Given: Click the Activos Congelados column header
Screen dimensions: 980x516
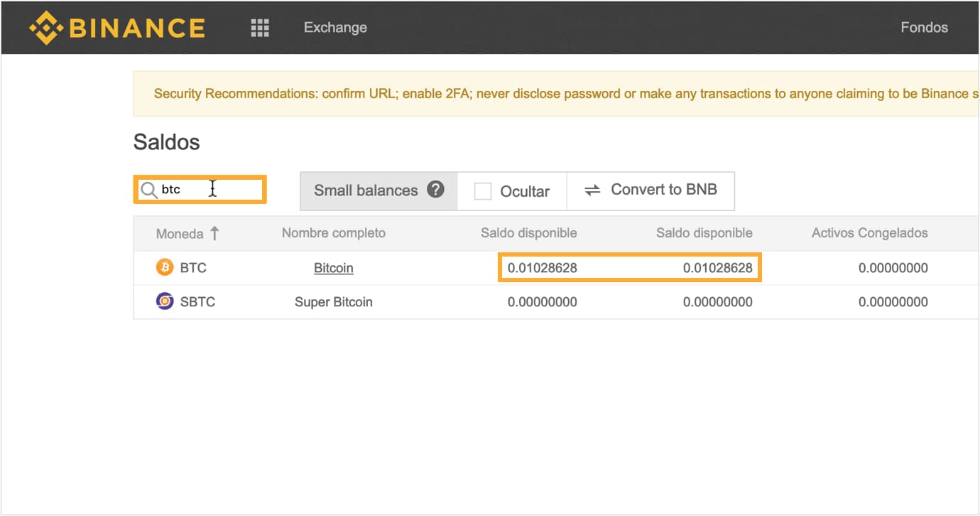Looking at the screenshot, I should [x=870, y=233].
